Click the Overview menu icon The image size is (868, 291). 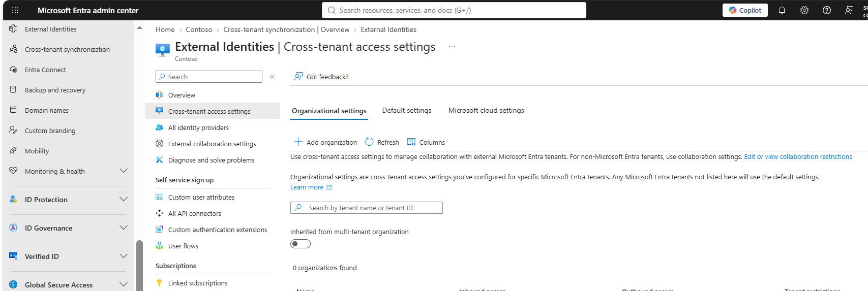(159, 95)
